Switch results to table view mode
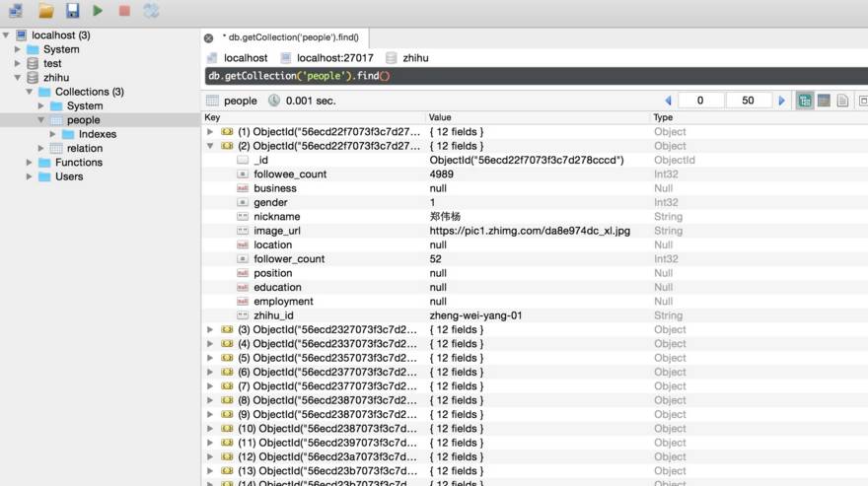The width and height of the screenshot is (868, 486). pyautogui.click(x=824, y=101)
